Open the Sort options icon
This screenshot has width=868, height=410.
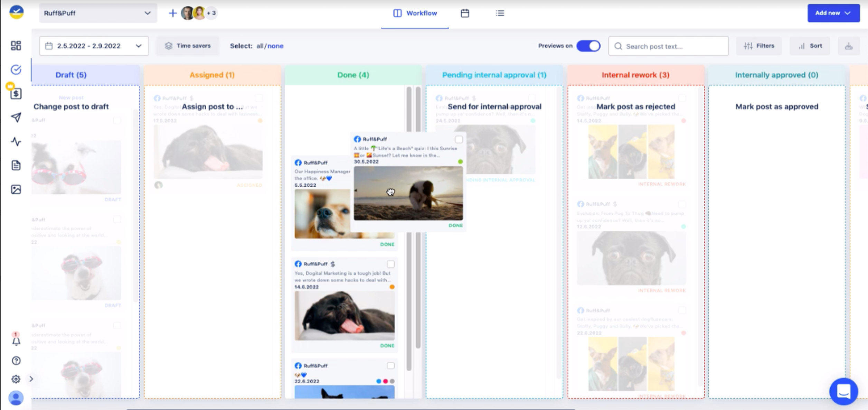click(x=810, y=45)
